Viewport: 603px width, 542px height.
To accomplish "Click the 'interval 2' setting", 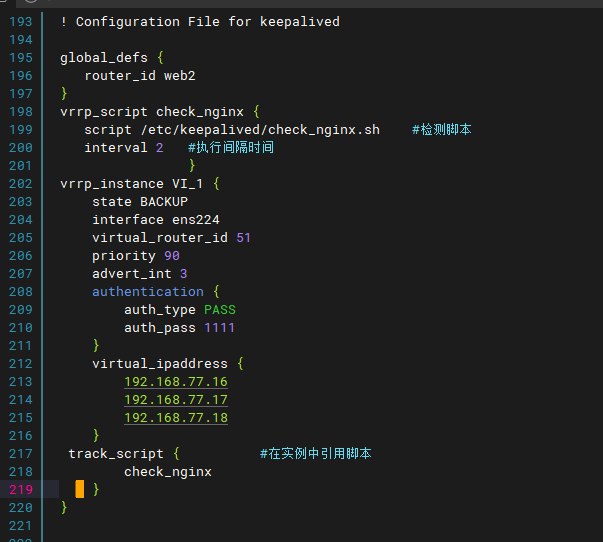I will tap(124, 148).
